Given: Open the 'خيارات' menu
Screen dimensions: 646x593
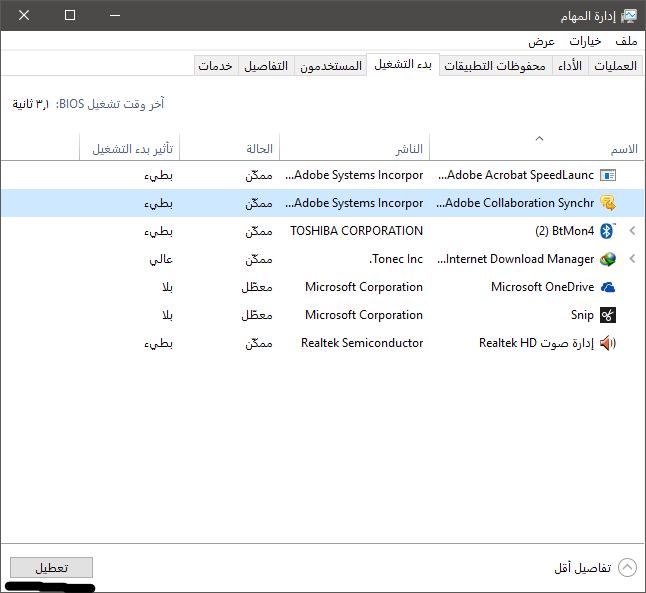Looking at the screenshot, I should click(585, 41).
